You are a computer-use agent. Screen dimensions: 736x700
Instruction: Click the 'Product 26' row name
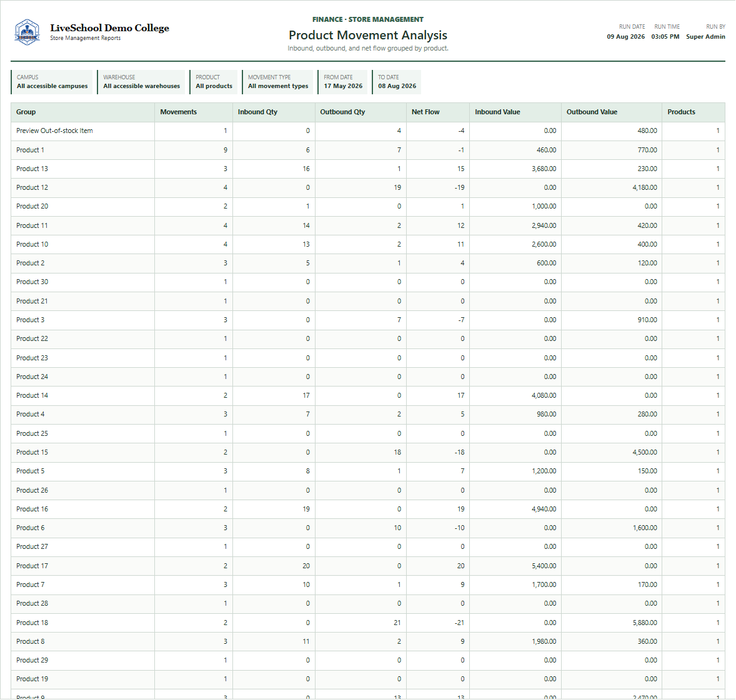click(32, 490)
